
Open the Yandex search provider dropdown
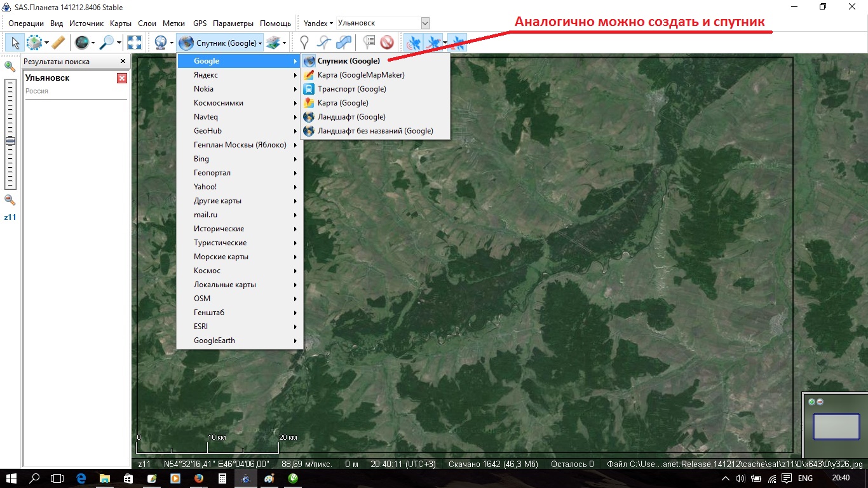tap(318, 24)
